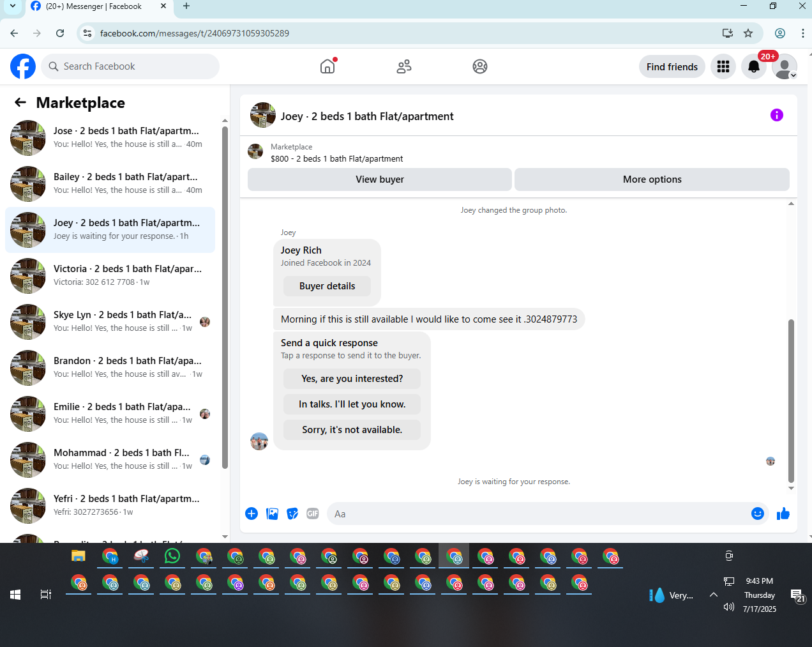Open Chrome's three-dot menu
The width and height of the screenshot is (812, 647).
click(802, 33)
